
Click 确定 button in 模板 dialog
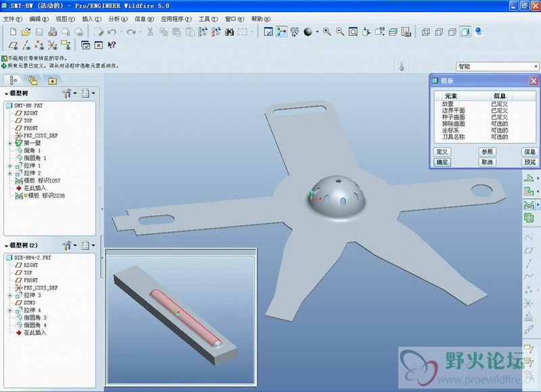tap(442, 162)
